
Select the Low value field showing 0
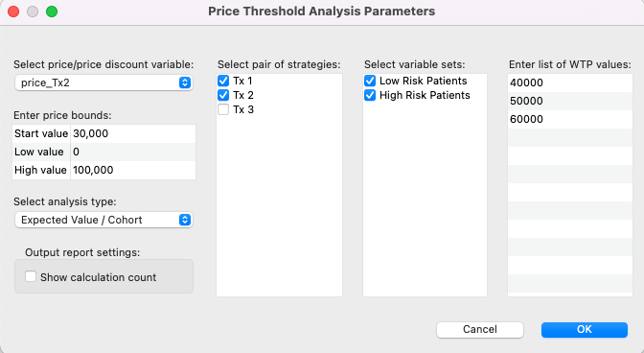[133, 152]
